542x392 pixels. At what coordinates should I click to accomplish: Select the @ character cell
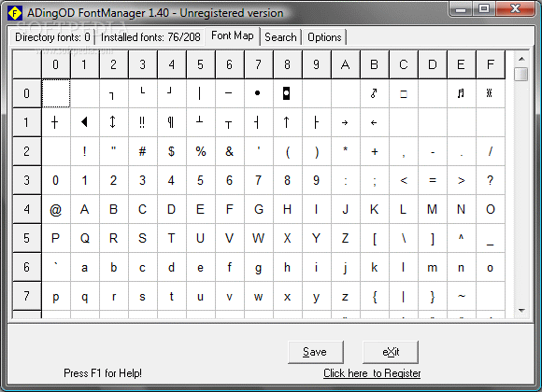[56, 209]
